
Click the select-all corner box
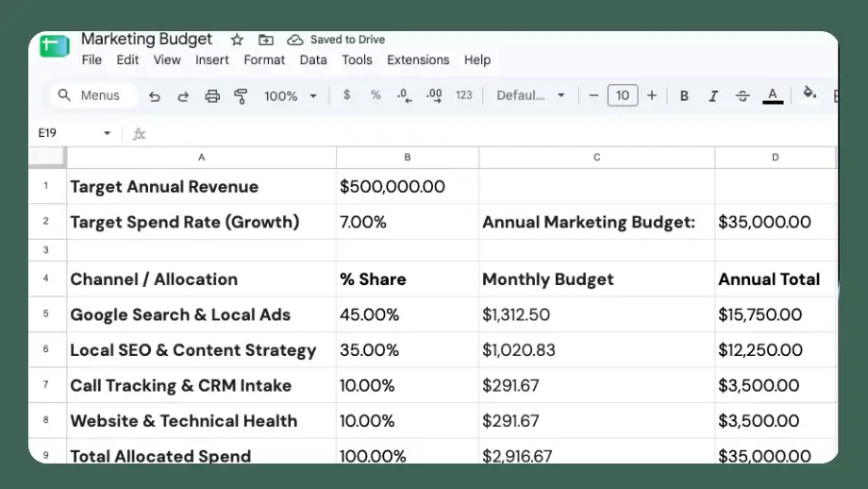pyautogui.click(x=47, y=158)
